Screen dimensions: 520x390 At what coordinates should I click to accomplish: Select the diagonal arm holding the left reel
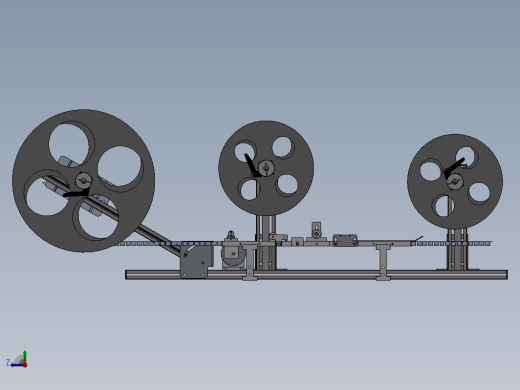[x=157, y=238]
